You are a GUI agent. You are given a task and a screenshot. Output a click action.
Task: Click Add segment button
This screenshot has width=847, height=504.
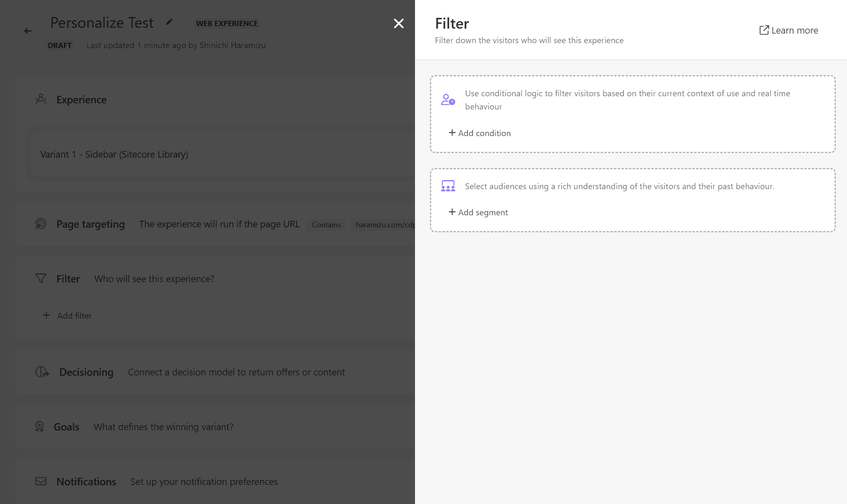click(478, 212)
